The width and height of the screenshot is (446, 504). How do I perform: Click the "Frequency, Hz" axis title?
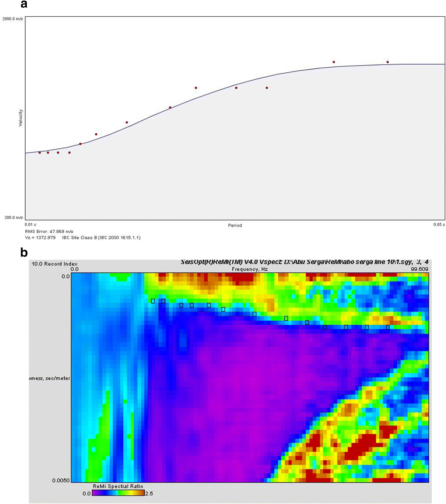tap(250, 269)
